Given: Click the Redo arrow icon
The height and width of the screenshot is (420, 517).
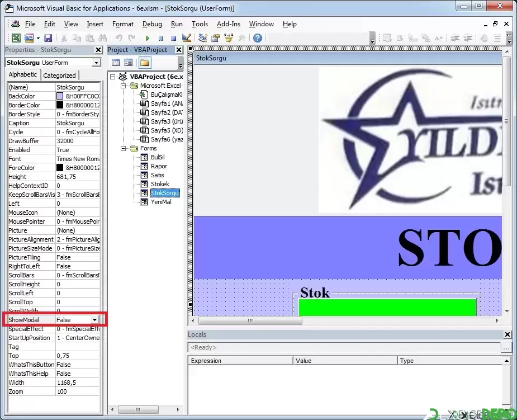Looking at the screenshot, I should [x=131, y=38].
